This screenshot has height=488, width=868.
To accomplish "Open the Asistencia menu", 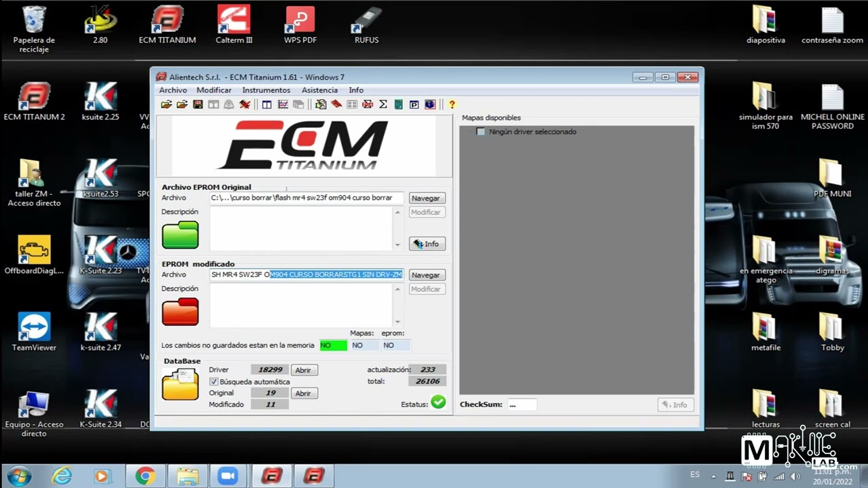I will tap(319, 90).
